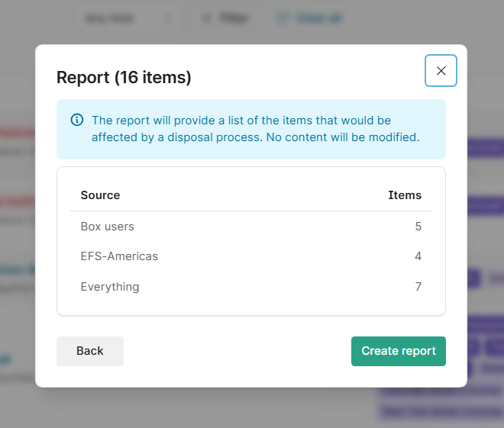
Task: Click the item count 4 for EFS-Americas
Action: [x=418, y=256]
